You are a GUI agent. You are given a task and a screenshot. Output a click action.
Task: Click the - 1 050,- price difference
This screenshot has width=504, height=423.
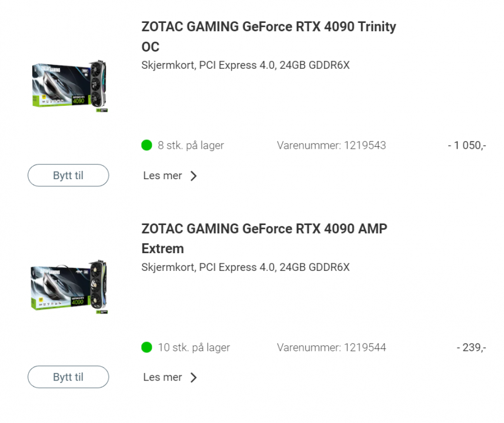[x=466, y=145]
